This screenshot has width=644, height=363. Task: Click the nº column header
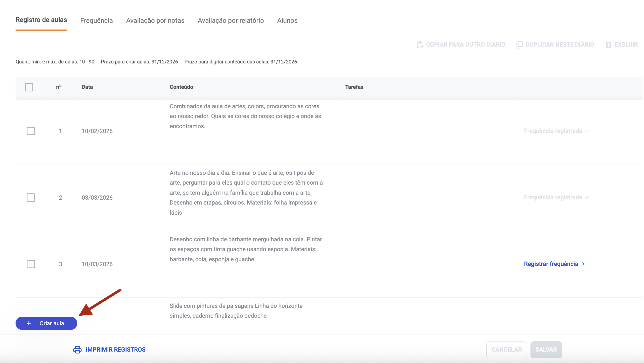[59, 87]
